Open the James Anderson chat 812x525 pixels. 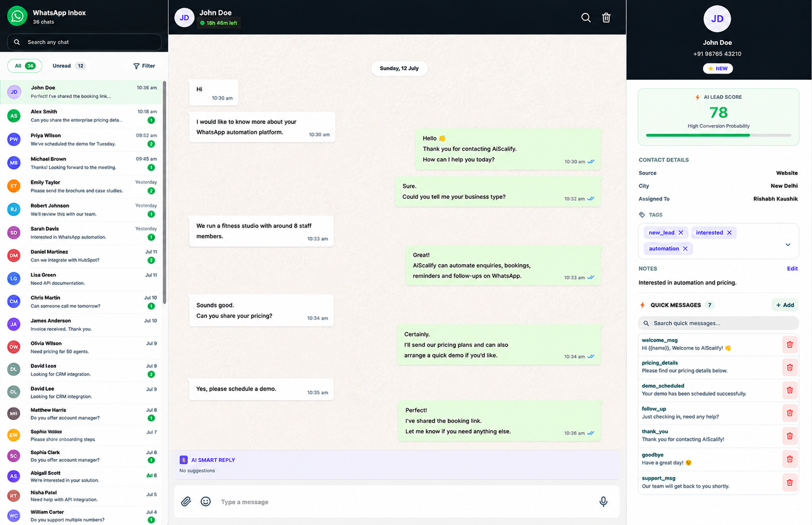(x=82, y=324)
